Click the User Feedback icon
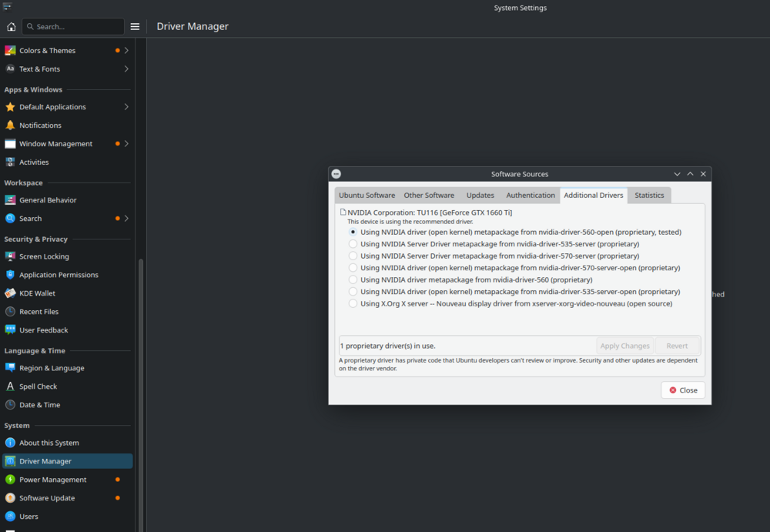This screenshot has width=770, height=532. click(x=10, y=330)
